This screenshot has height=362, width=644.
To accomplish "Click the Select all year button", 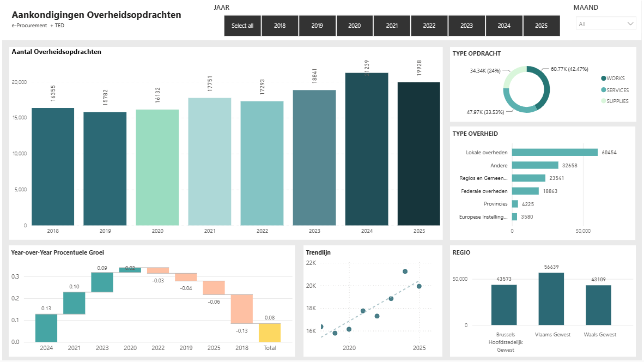I will coord(242,26).
